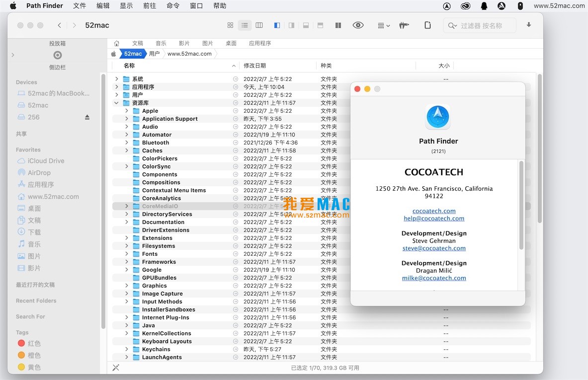Open the Creative Cloud menu bar icon
Screen dimensions: 588x380
(465, 5)
